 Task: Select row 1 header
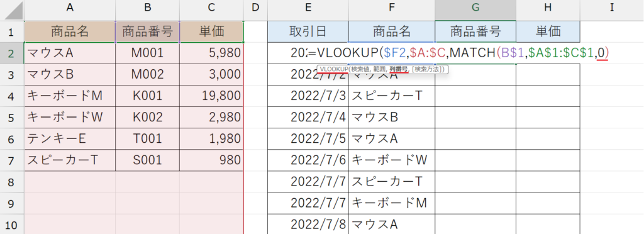click(12, 31)
